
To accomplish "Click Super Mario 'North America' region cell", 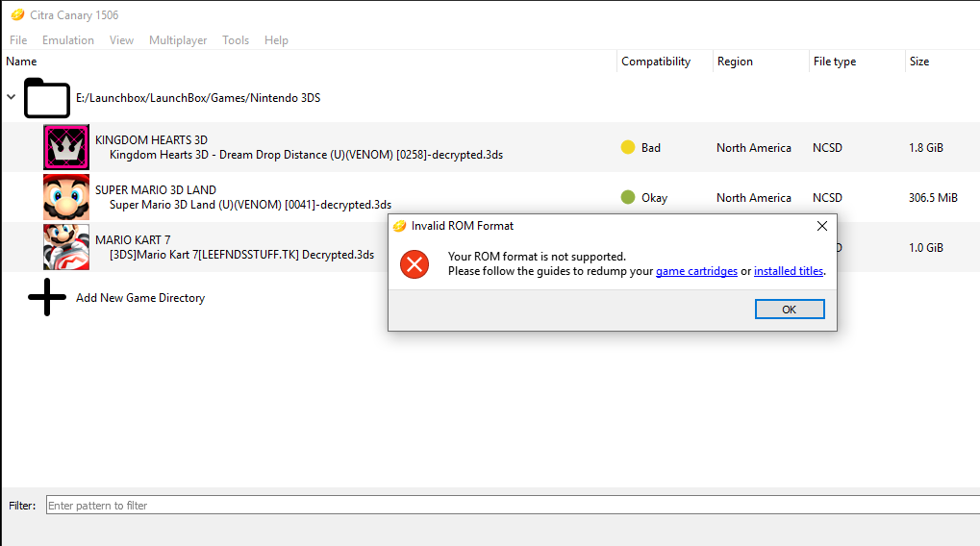I will pyautogui.click(x=754, y=197).
